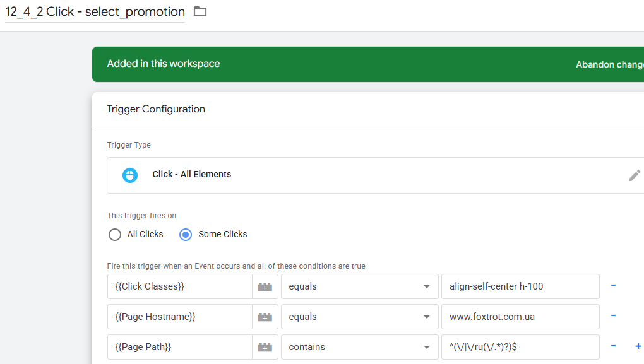Click the www.foxtrot.com.ua value field
The height and width of the screenshot is (364, 644).
point(520,317)
